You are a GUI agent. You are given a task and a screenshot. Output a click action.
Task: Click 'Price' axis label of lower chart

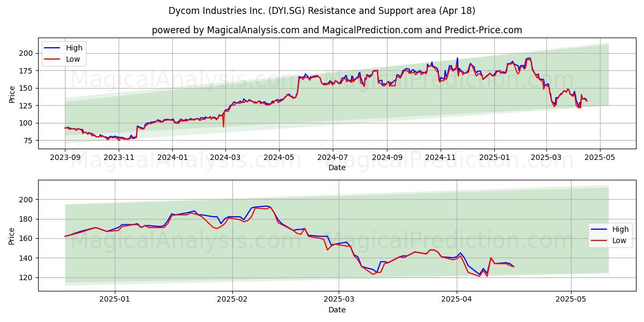point(12,236)
